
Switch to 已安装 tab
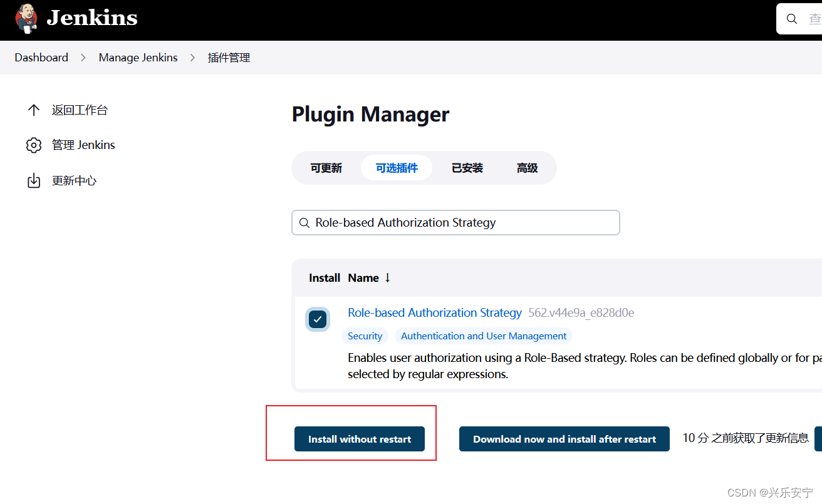click(x=467, y=168)
